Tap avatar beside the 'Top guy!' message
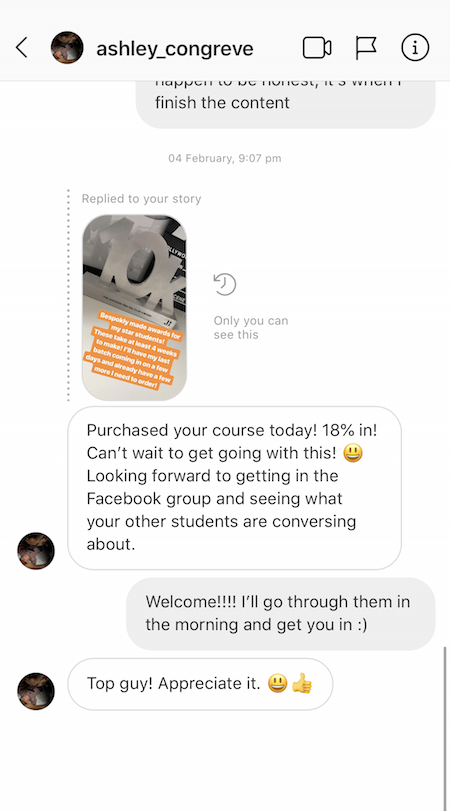This screenshot has width=450, height=811. (36, 692)
